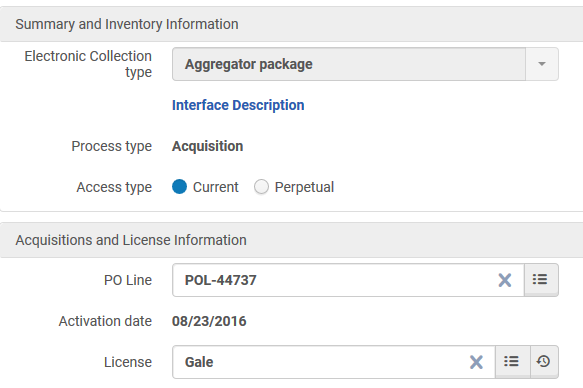Open PO Line pick list icon
The height and width of the screenshot is (388, 583).
[541, 279]
